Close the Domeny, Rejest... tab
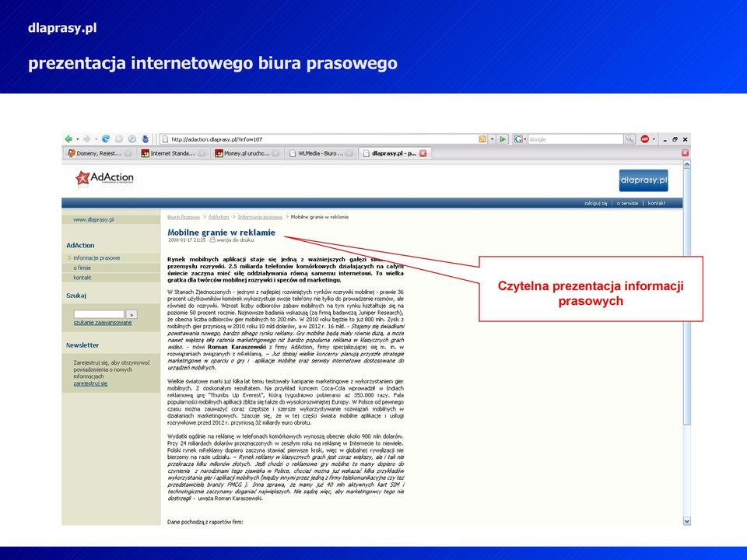The image size is (747, 560). click(128, 153)
